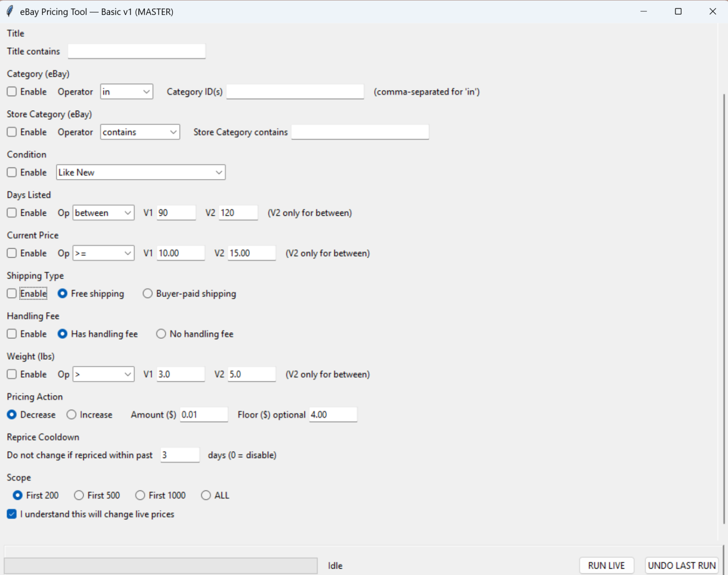Screen dimensions: 728x575
Task: Click the Floor ($) optional field
Action: tap(333, 415)
